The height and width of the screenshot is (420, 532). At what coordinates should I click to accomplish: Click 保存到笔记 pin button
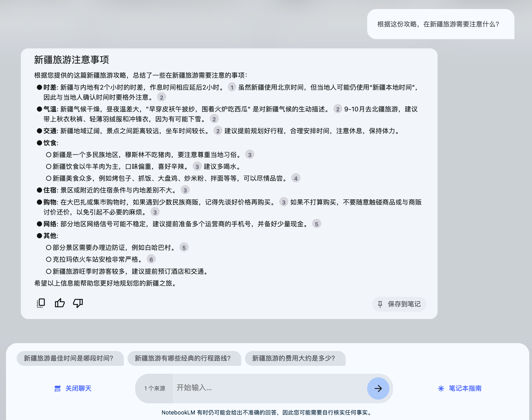pos(399,304)
